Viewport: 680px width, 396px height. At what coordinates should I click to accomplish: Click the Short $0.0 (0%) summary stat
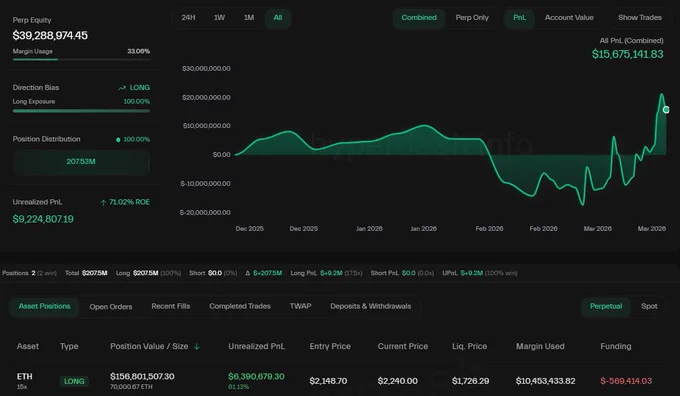click(213, 273)
